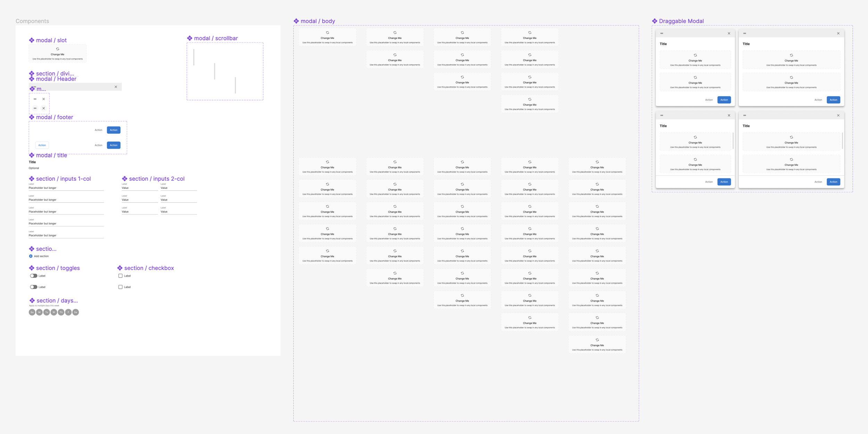Click first Placeholder but longer input field

[x=66, y=188]
